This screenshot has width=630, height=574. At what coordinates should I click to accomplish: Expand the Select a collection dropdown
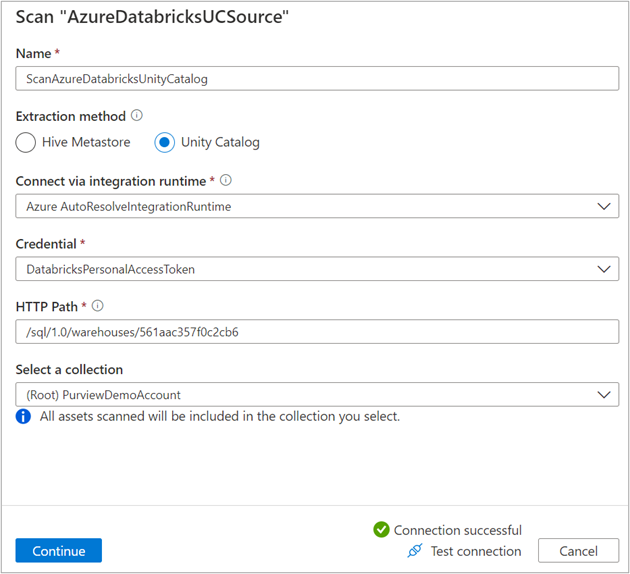point(602,395)
